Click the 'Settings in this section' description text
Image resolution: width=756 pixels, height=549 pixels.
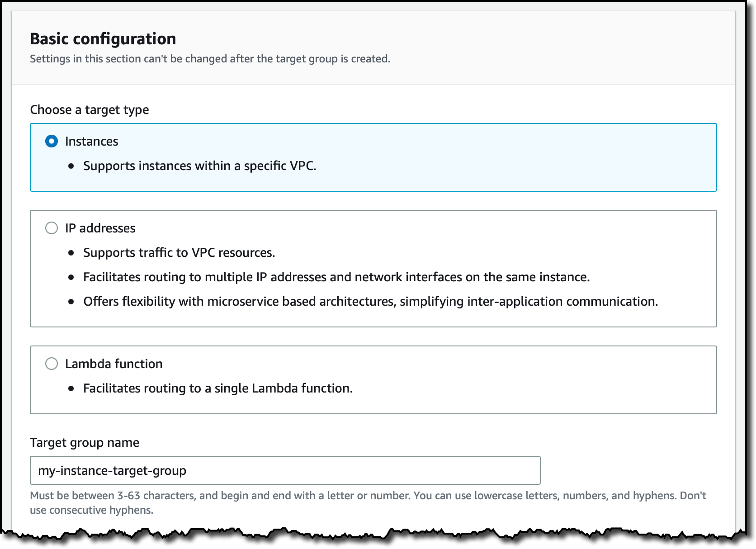click(x=210, y=59)
